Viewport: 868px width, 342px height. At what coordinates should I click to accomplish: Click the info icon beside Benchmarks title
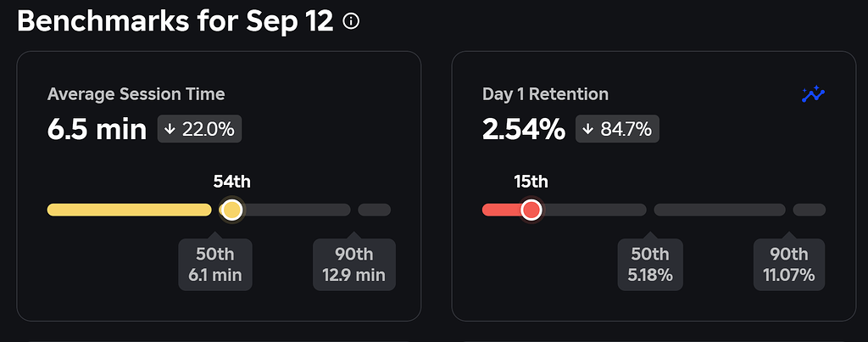pyautogui.click(x=351, y=22)
